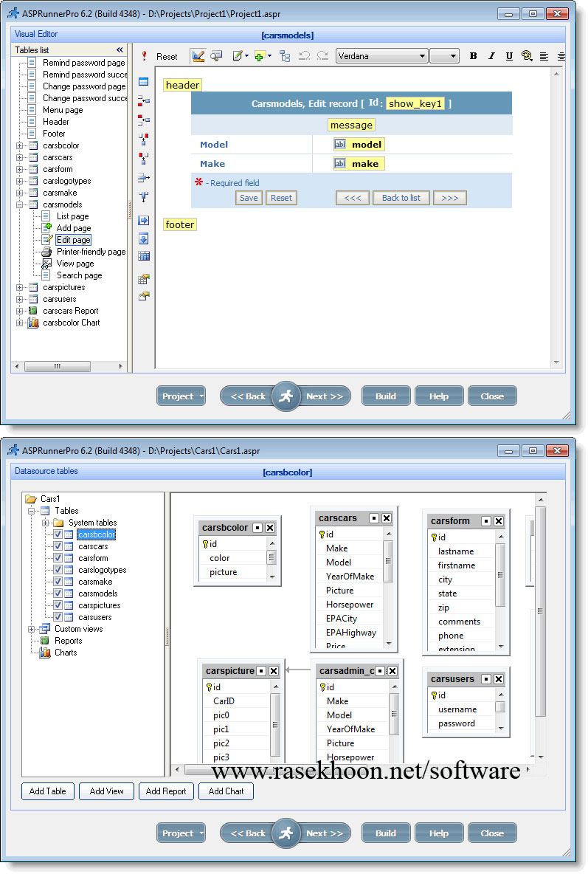Expand the carscars Report node
588x874 pixels.
(x=19, y=311)
